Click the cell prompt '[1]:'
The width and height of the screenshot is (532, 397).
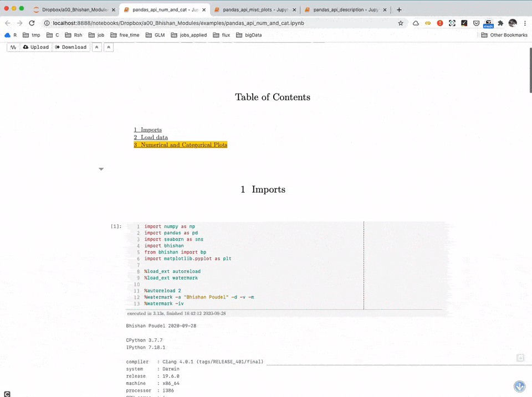click(116, 226)
